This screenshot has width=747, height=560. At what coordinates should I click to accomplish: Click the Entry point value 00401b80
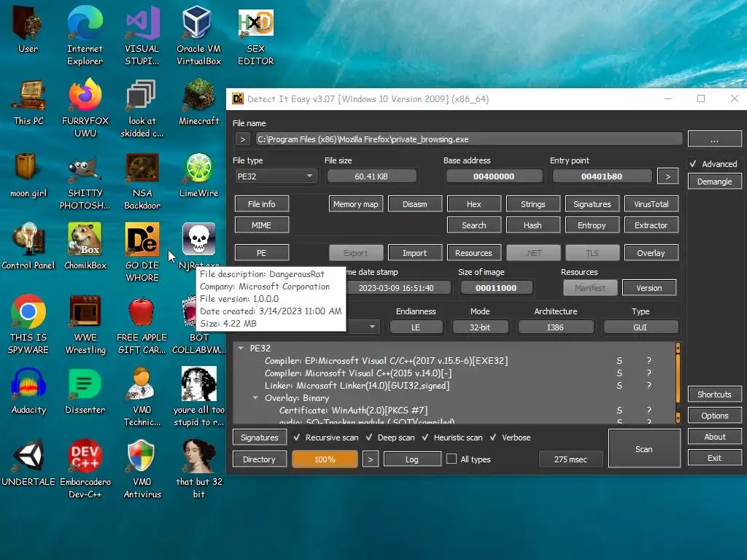coord(602,176)
